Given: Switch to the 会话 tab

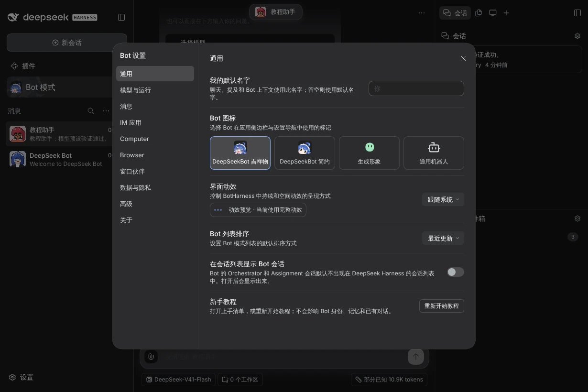Looking at the screenshot, I should point(455,13).
